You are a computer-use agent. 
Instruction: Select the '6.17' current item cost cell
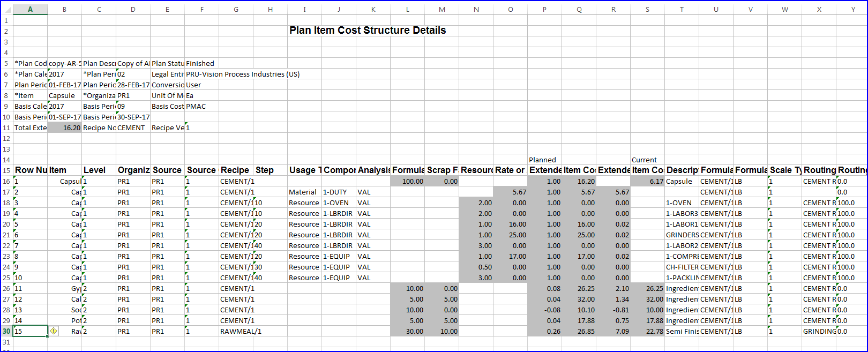pos(647,181)
